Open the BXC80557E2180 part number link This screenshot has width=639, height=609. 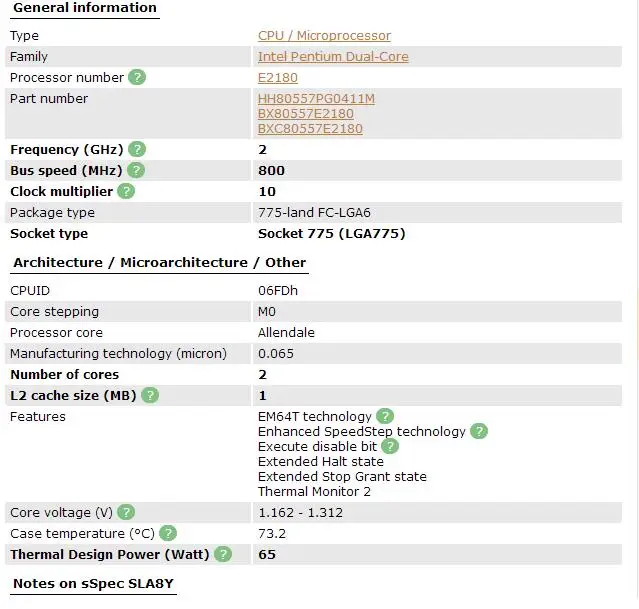(x=310, y=129)
